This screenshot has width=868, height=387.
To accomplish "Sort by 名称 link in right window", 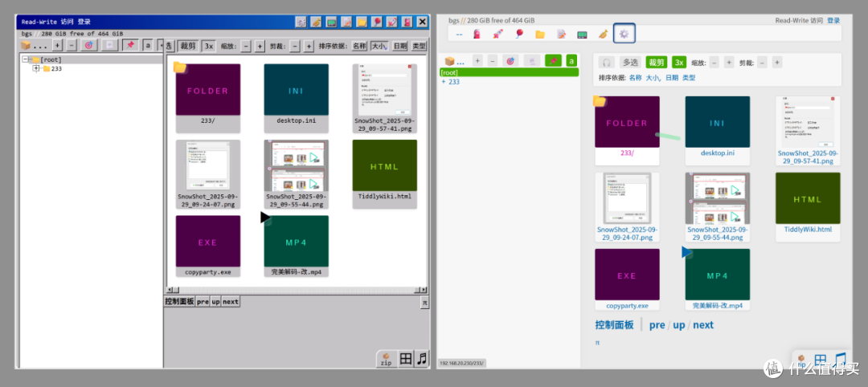I will (636, 78).
